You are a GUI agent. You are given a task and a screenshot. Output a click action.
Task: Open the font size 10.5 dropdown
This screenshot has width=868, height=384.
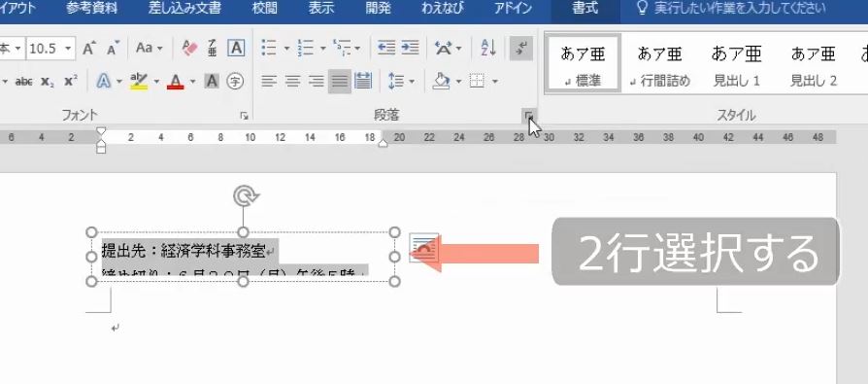click(x=68, y=49)
